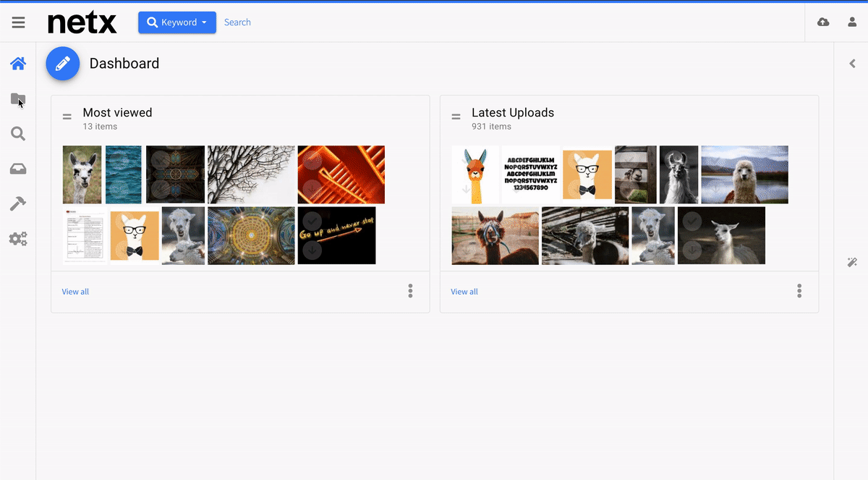Open the Latest Uploads three-dot options menu

click(799, 291)
